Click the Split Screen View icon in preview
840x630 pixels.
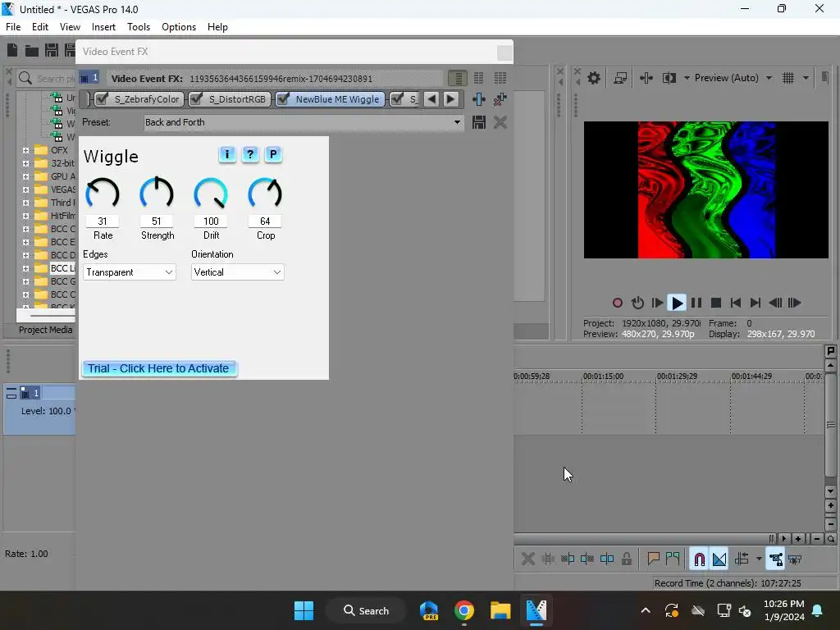[x=669, y=78]
